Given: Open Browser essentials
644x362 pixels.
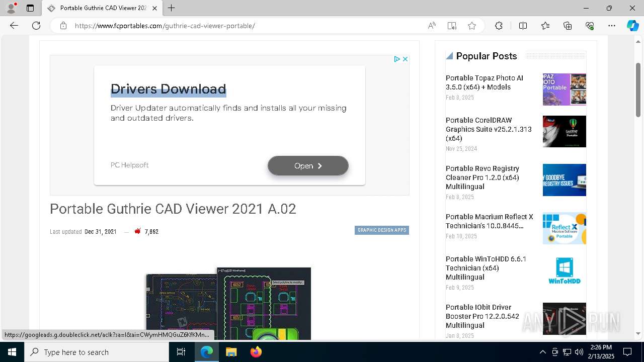Looking at the screenshot, I should click(x=590, y=26).
